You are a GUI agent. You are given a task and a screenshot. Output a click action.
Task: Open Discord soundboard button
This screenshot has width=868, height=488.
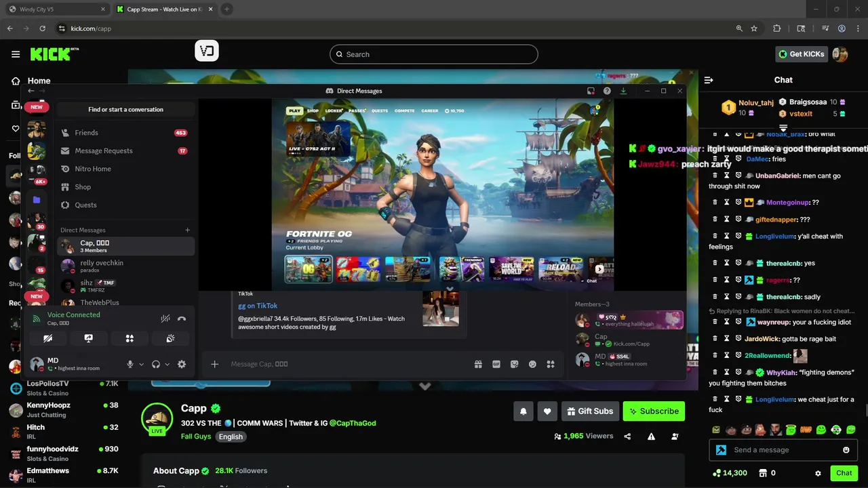(170, 338)
